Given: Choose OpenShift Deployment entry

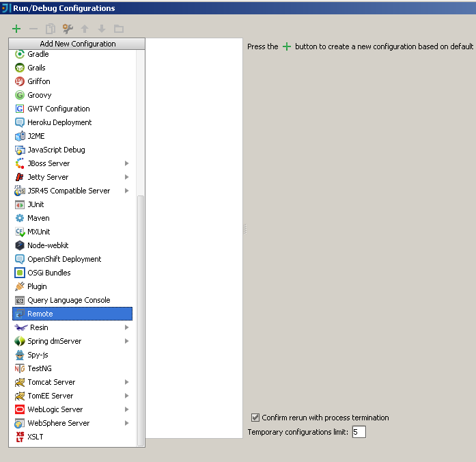Looking at the screenshot, I should pyautogui.click(x=72, y=259).
